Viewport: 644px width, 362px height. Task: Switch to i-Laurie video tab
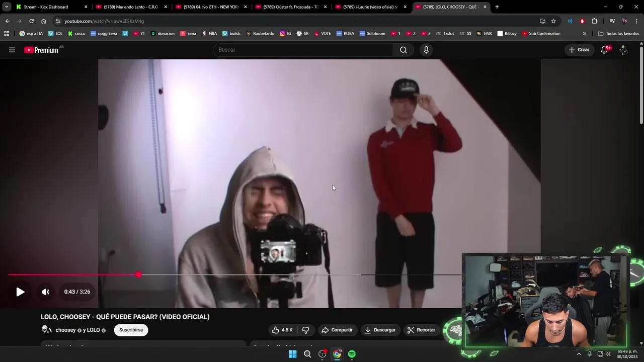tap(370, 7)
